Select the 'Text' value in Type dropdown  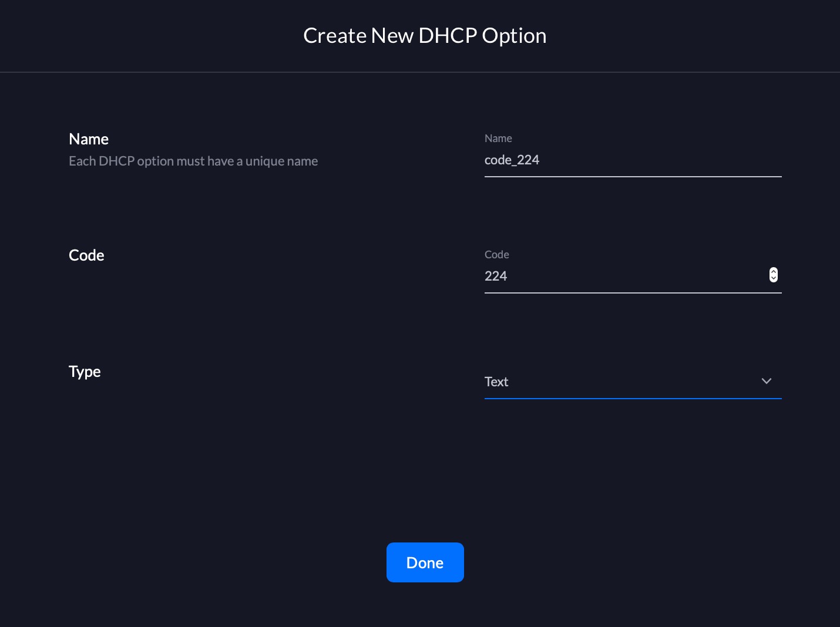(x=496, y=382)
